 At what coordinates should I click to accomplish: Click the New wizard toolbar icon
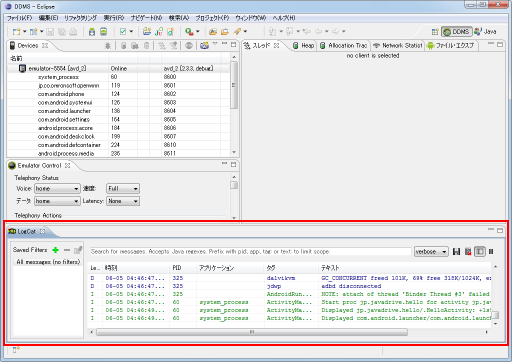click(x=16, y=32)
